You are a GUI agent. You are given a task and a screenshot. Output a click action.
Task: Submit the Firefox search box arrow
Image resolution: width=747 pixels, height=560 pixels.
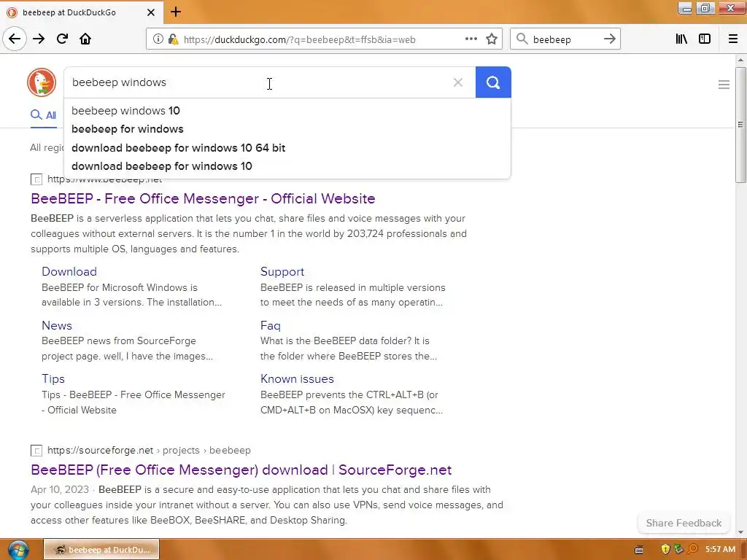coord(610,39)
